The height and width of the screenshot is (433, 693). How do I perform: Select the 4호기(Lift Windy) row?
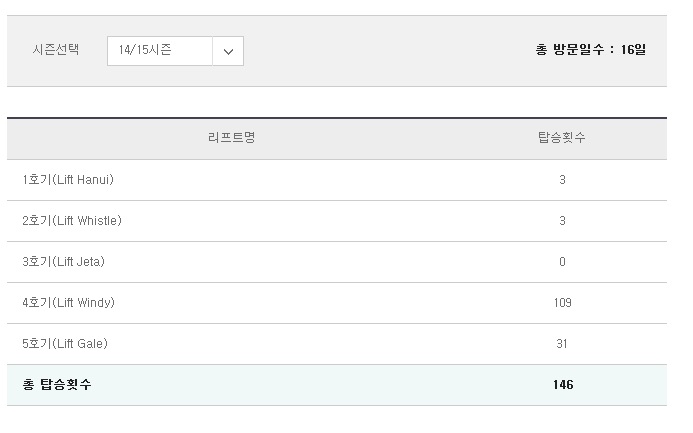[x=337, y=303]
